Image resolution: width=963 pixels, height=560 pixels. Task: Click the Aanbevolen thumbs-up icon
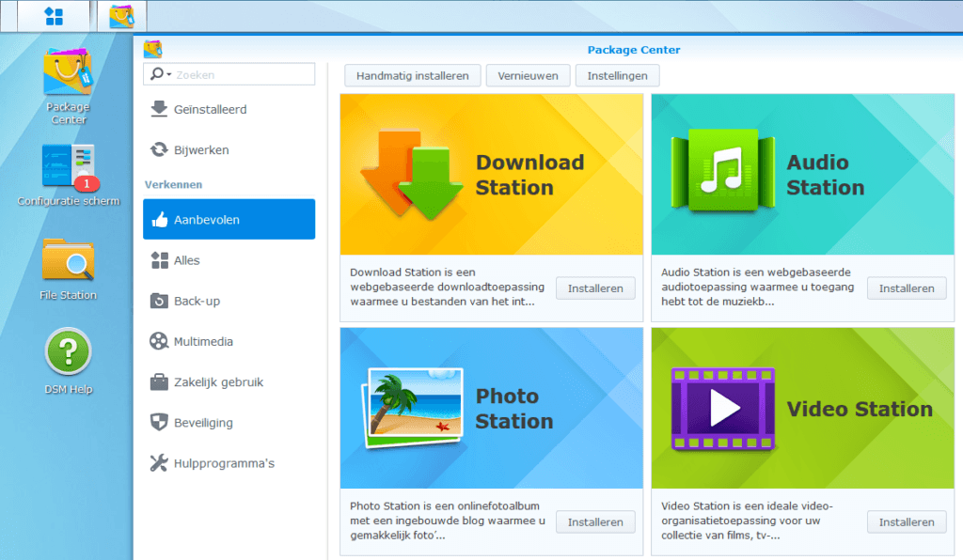point(160,220)
